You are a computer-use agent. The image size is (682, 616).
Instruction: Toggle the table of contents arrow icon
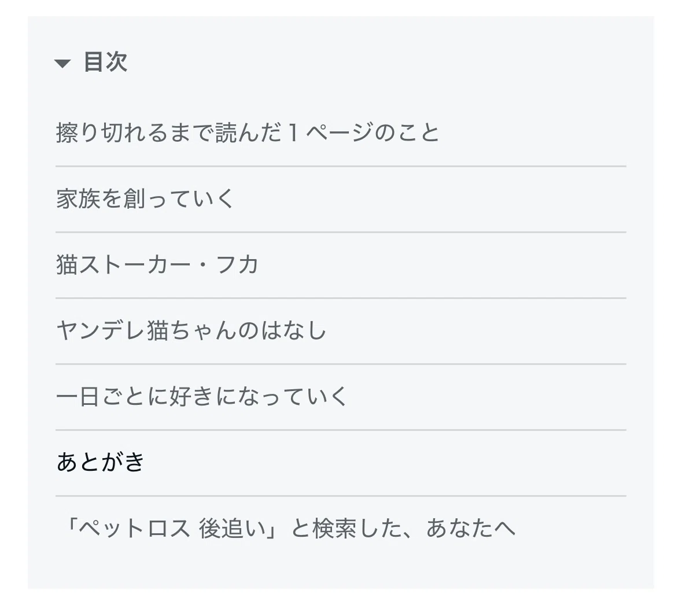[x=62, y=64]
